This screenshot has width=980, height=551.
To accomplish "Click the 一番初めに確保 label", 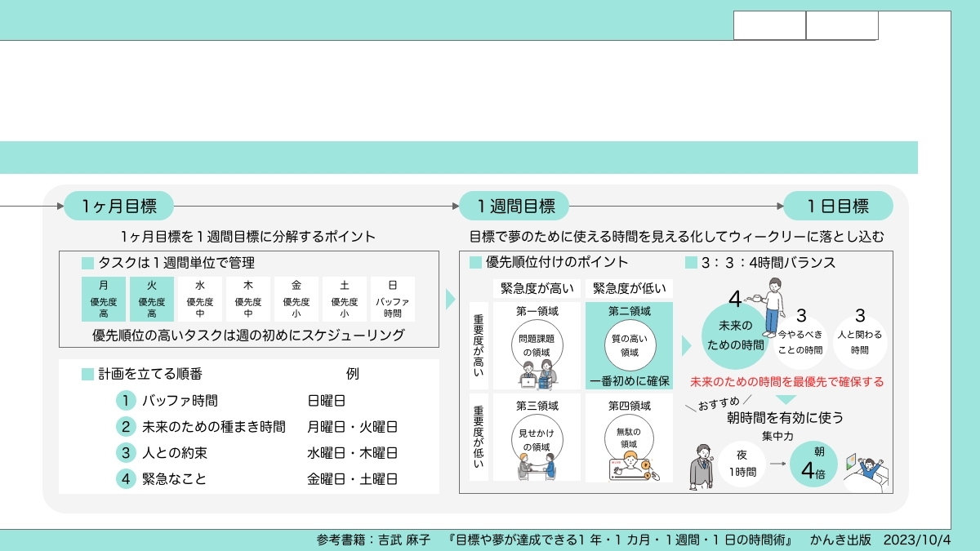I will click(630, 380).
